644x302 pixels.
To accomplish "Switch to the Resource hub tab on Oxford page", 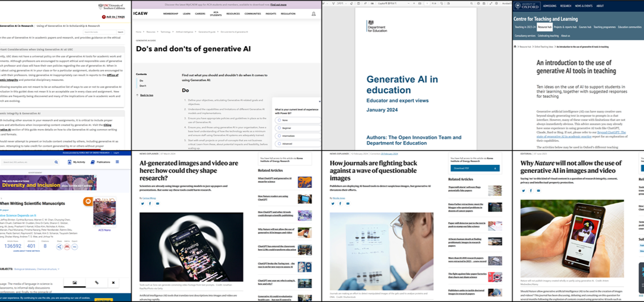I will [x=545, y=27].
